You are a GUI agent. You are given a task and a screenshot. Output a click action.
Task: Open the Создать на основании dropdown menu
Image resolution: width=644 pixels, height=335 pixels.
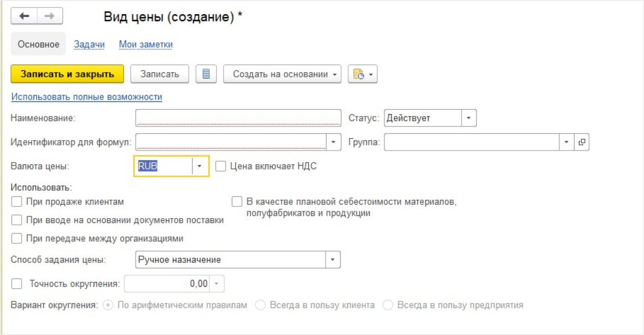(x=282, y=74)
